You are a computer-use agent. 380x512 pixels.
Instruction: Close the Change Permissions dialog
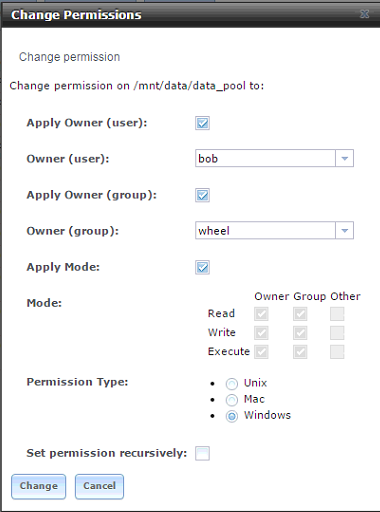tap(365, 14)
